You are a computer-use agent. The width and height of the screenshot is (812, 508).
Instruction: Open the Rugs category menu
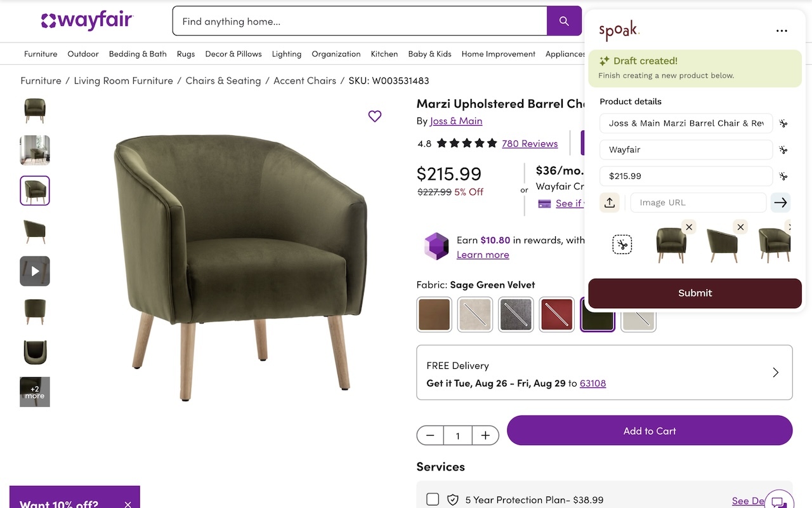[x=186, y=54]
